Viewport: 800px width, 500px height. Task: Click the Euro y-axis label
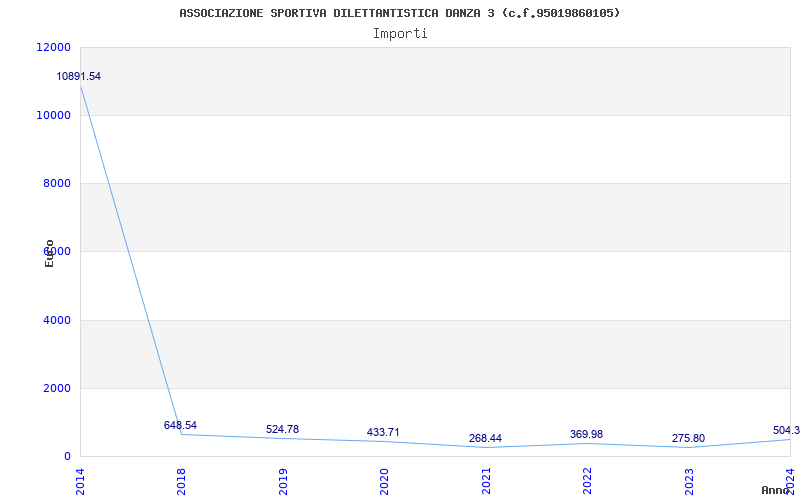pyautogui.click(x=49, y=253)
